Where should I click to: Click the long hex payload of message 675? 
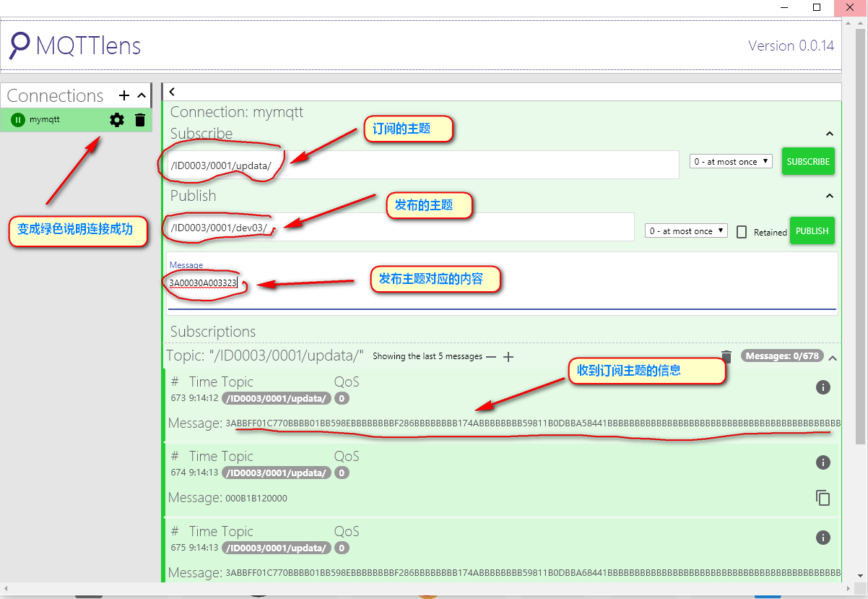(x=533, y=574)
